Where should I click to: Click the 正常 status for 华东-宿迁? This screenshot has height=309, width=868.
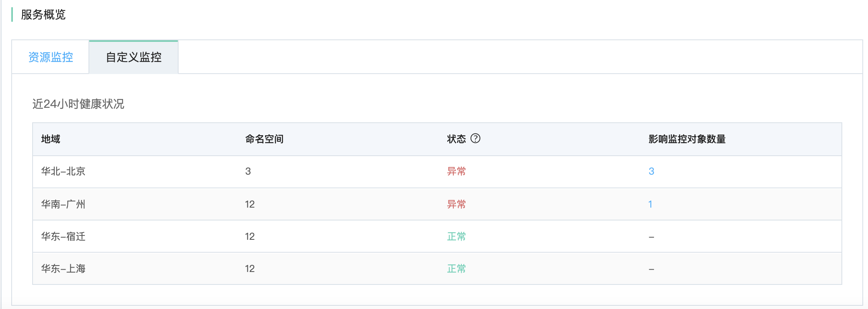456,237
